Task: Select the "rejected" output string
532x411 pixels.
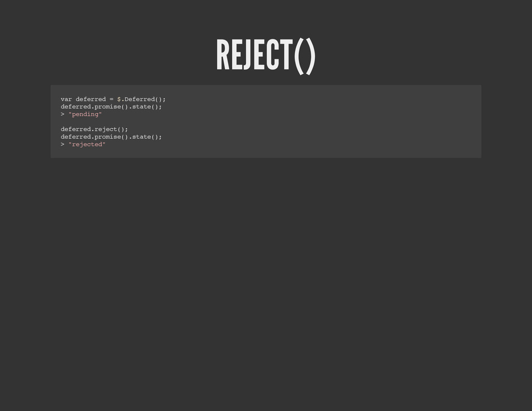Action: 87,144
